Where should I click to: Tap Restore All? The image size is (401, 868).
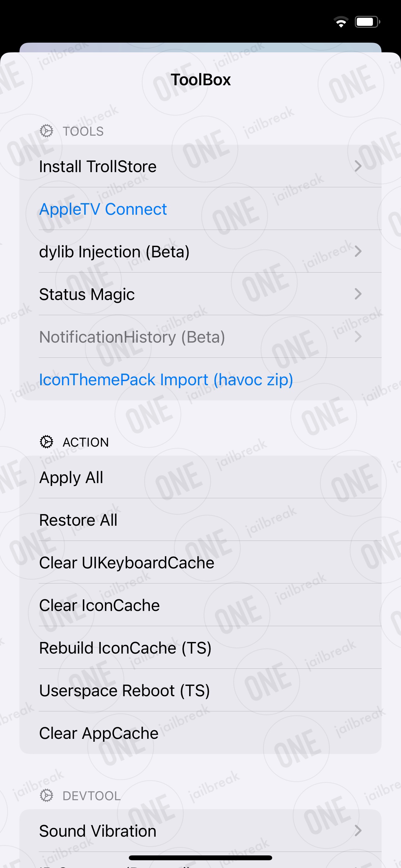200,520
